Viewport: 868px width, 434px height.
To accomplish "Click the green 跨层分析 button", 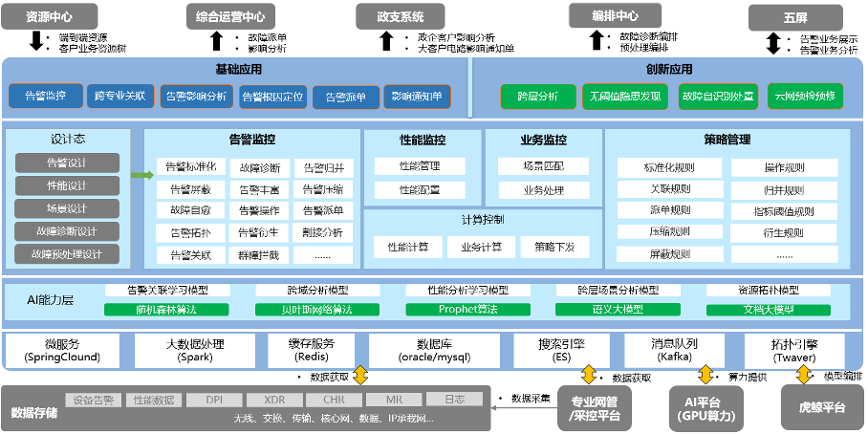I will (x=537, y=97).
